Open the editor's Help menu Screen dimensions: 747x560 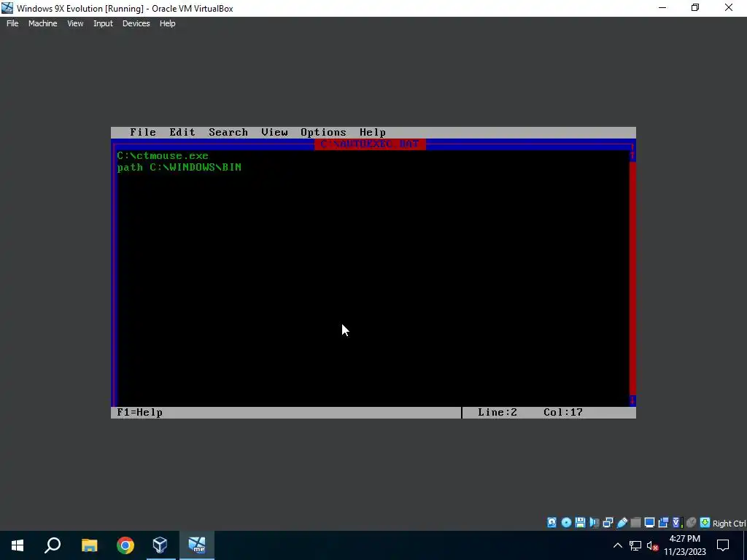[373, 133]
